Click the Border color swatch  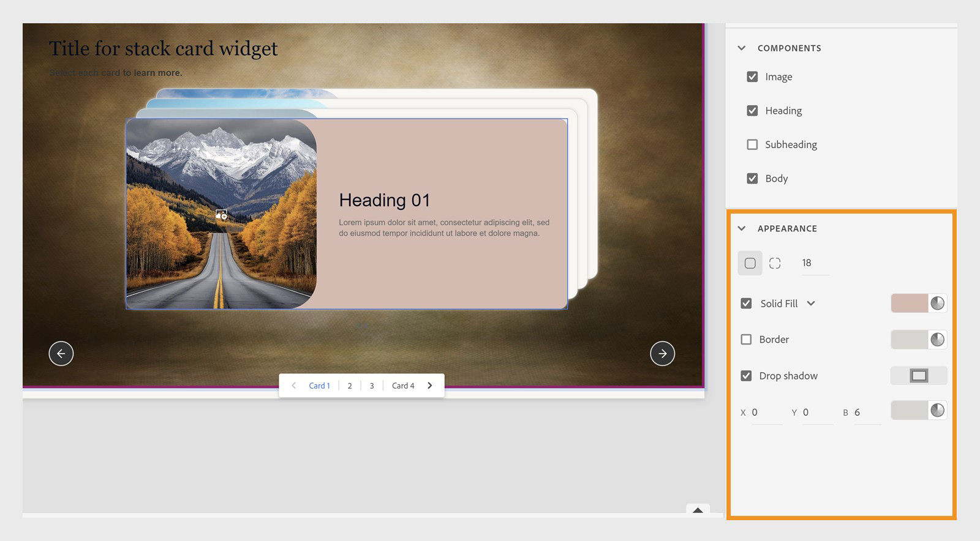[910, 340]
